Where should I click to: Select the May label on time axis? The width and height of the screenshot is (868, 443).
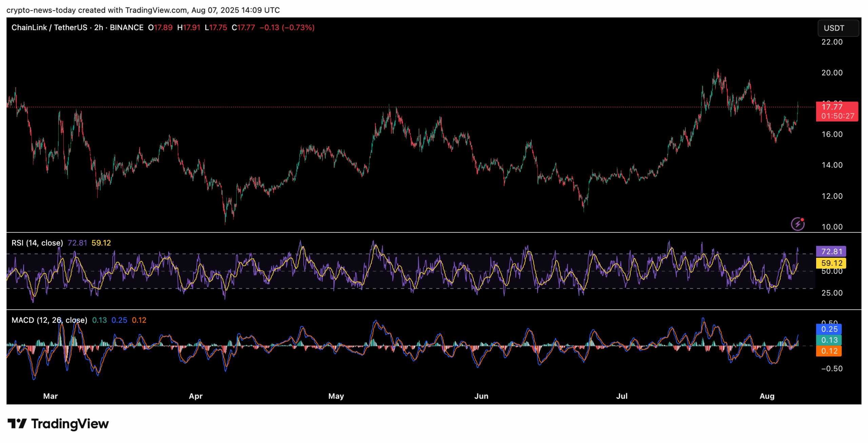pos(336,396)
